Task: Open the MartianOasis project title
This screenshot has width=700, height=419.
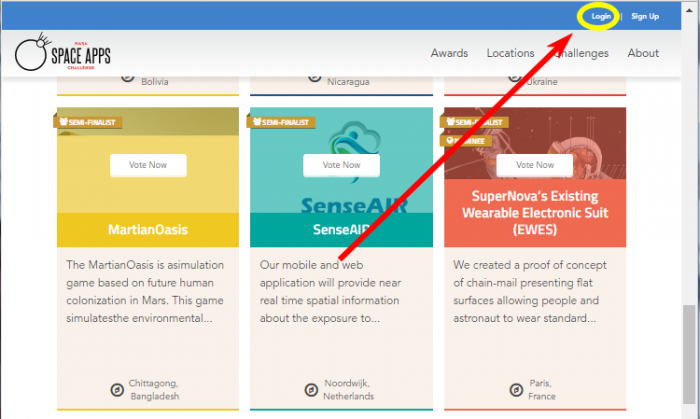Action: click(x=148, y=229)
